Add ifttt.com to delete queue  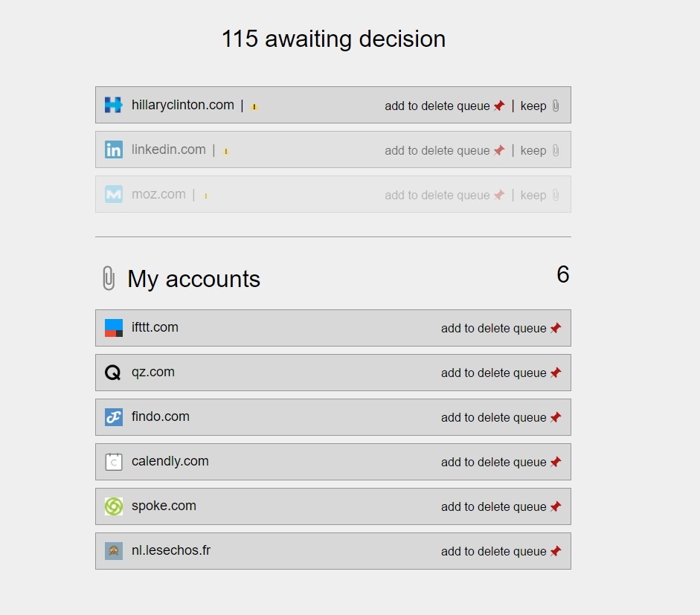pos(501,328)
